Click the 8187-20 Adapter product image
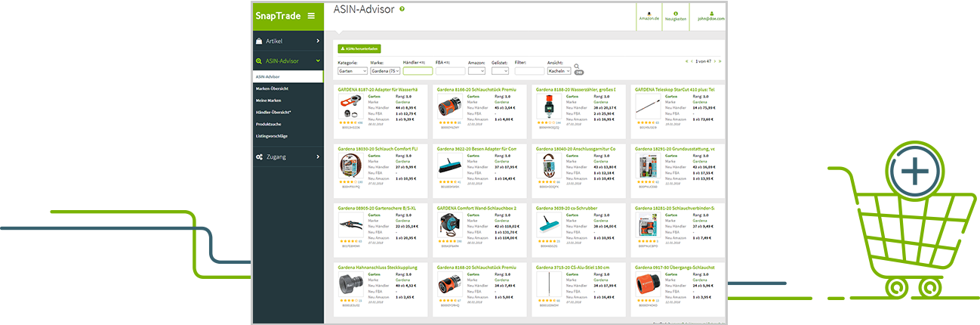 350,107
